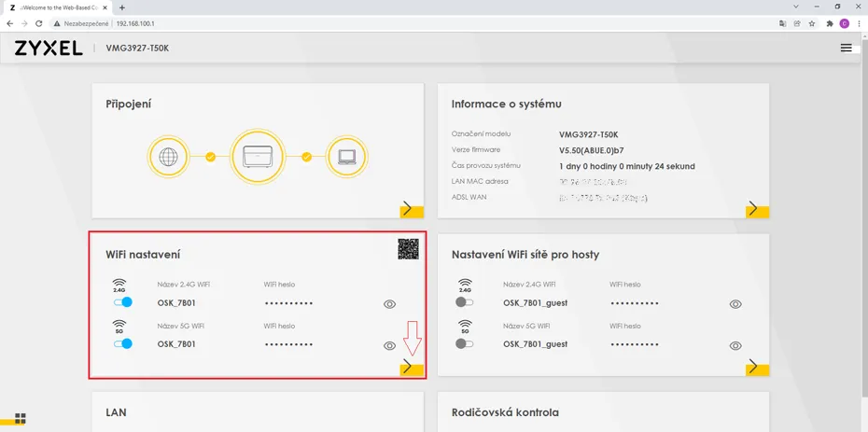Viewport: 868px width, 432px height.
Task: Click the browser address bar URL
Action: 135,23
